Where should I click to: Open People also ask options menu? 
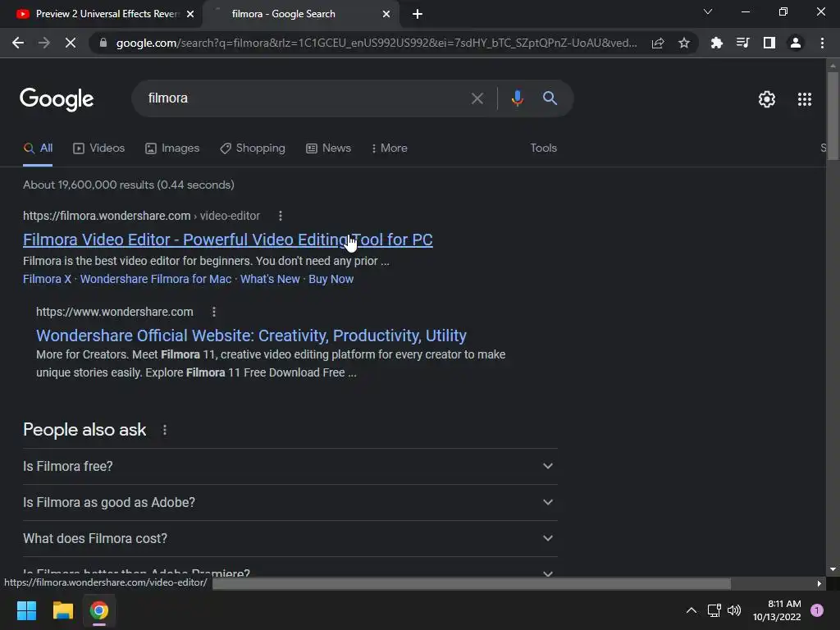(164, 430)
